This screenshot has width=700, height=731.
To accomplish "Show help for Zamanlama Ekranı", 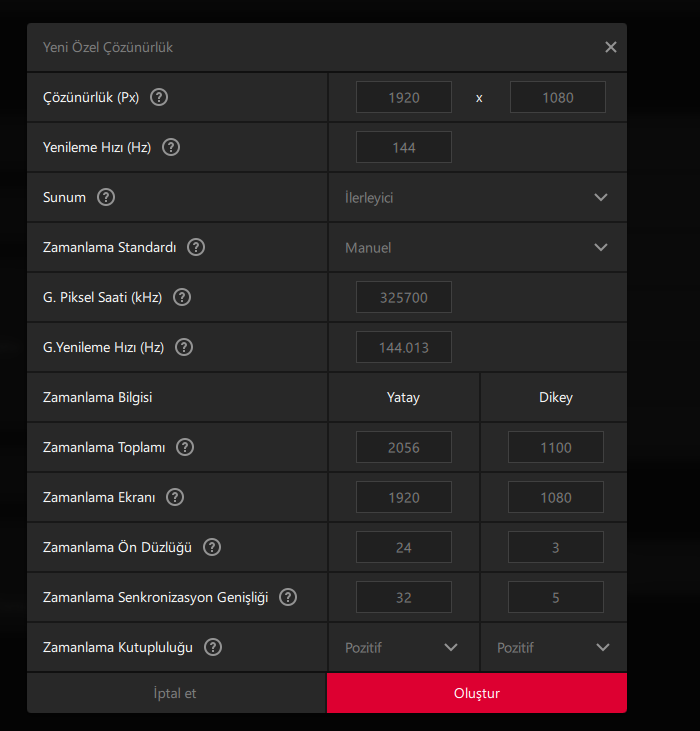I will click(175, 497).
